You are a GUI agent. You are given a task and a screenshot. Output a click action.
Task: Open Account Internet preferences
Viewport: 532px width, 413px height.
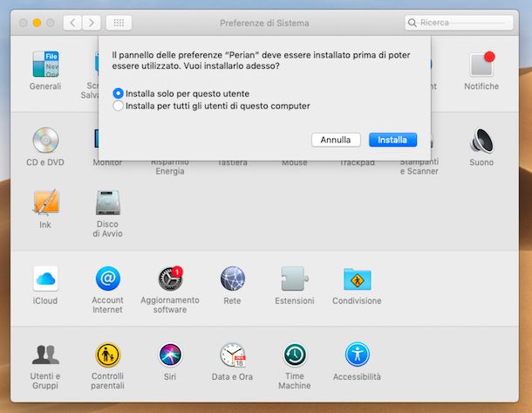107,279
